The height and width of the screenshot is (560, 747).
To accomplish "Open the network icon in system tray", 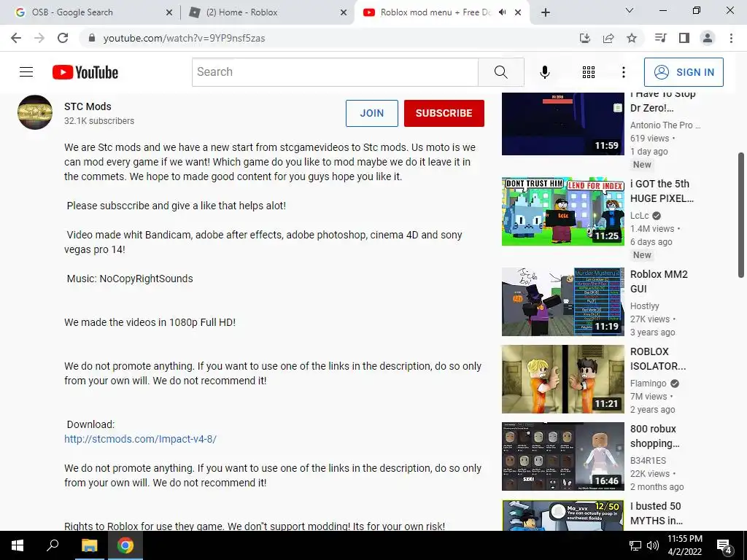I will tap(635, 545).
